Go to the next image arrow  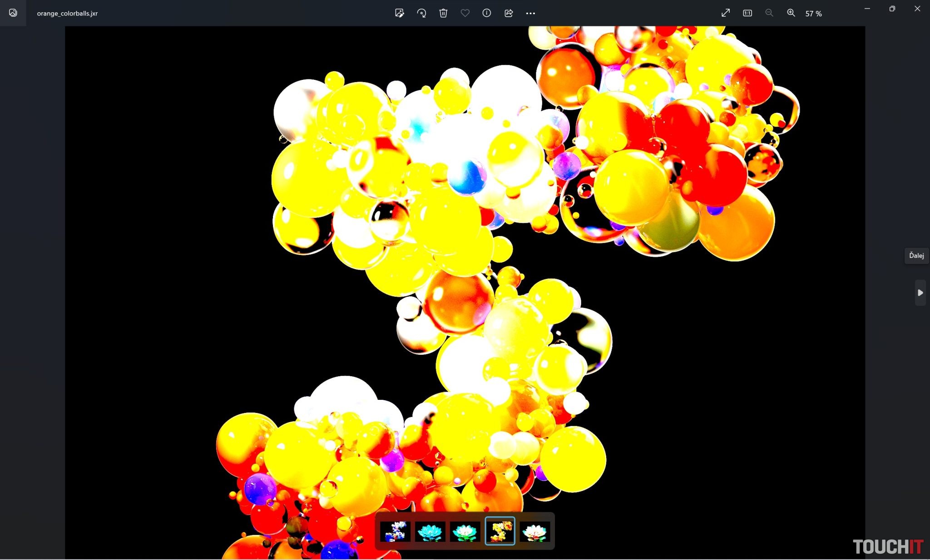[920, 293]
